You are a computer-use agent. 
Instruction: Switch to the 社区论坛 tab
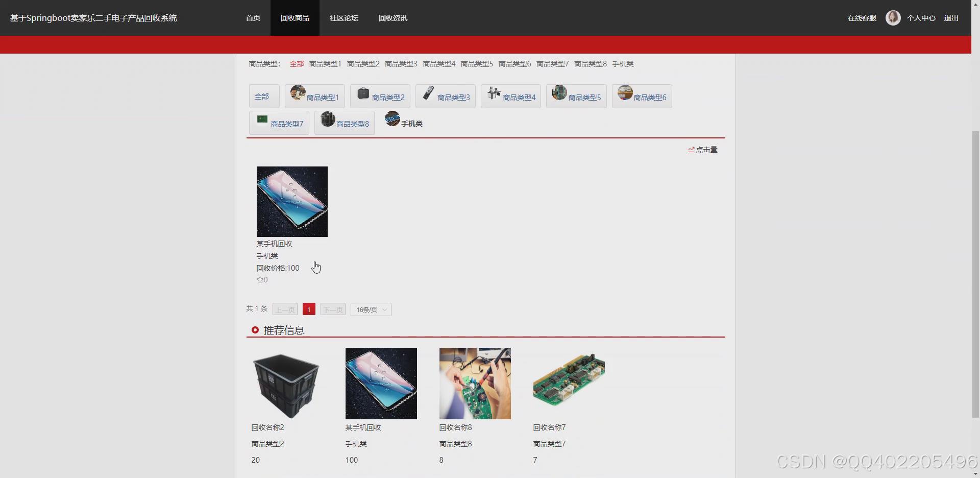(x=344, y=18)
